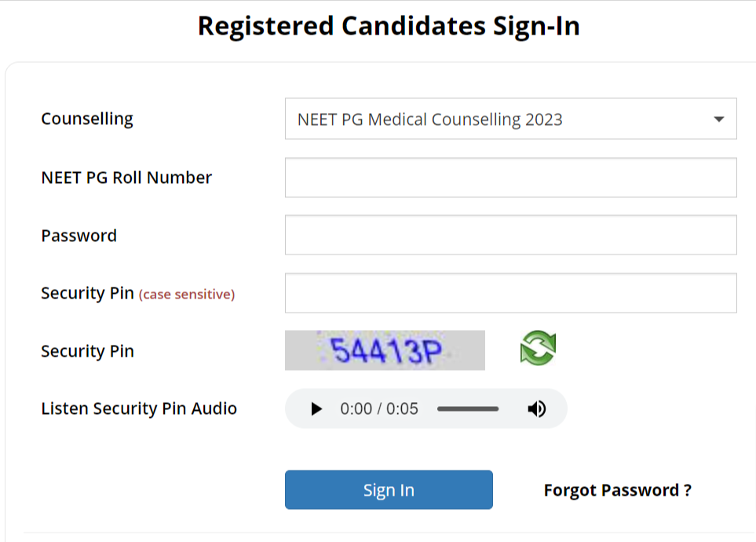Click the Listen Security Pin Audio label
This screenshot has width=756, height=542.
click(139, 408)
